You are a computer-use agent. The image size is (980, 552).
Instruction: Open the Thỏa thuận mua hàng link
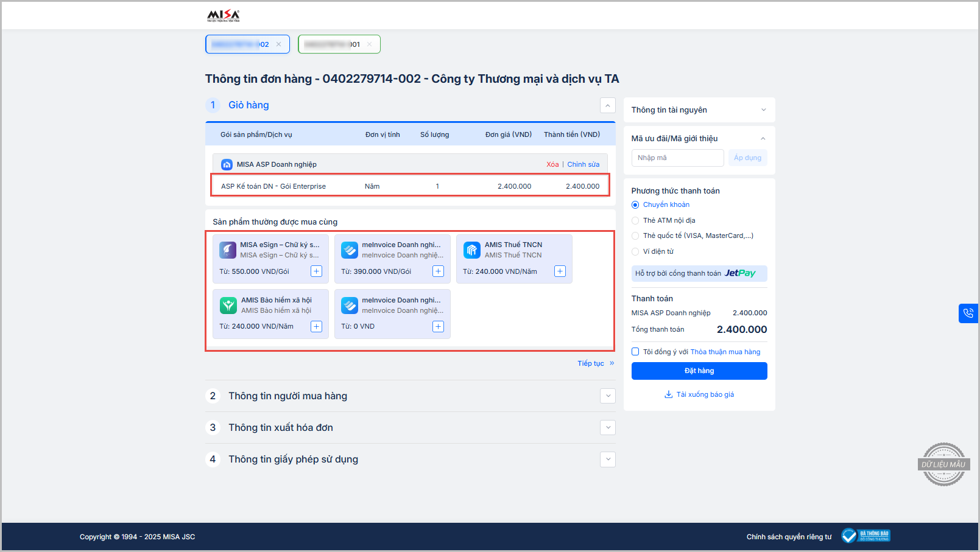(725, 352)
